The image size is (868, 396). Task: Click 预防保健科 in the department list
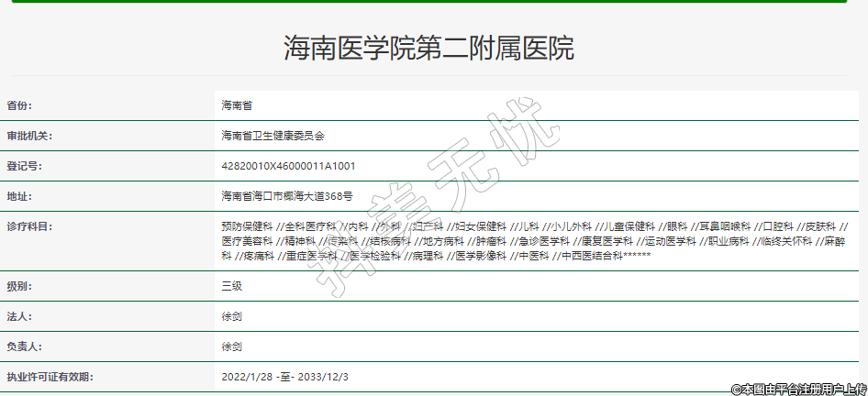(247, 226)
